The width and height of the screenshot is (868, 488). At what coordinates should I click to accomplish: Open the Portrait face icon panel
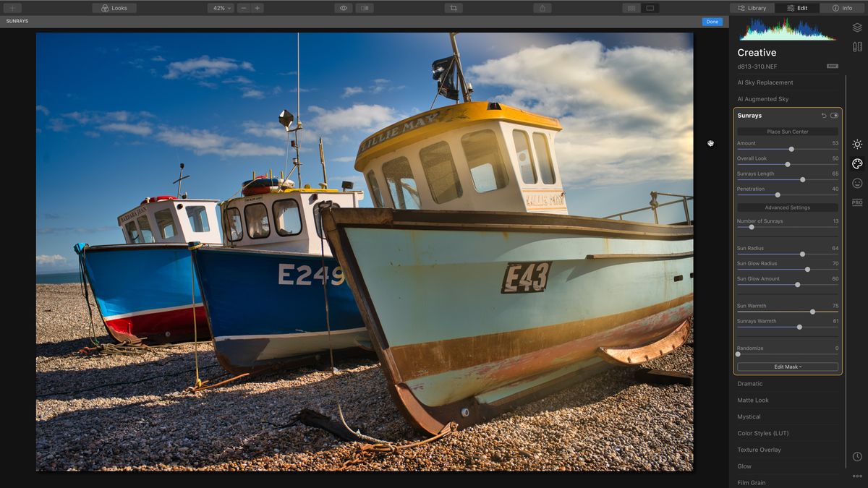tap(857, 183)
